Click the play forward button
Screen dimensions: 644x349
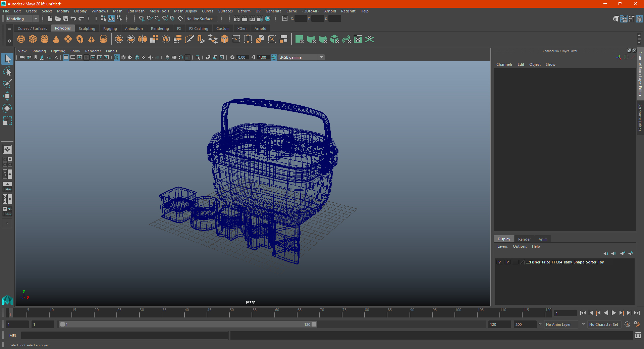pos(613,313)
